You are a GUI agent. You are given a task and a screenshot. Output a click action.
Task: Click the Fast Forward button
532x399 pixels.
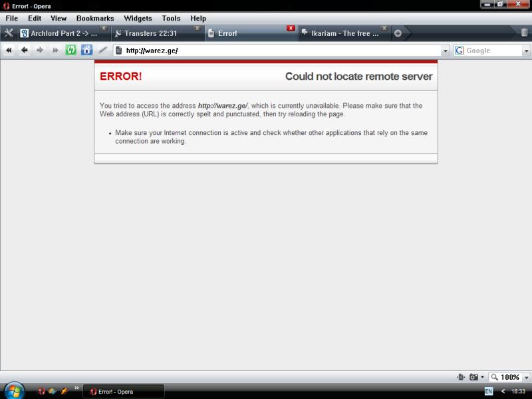[55, 51]
